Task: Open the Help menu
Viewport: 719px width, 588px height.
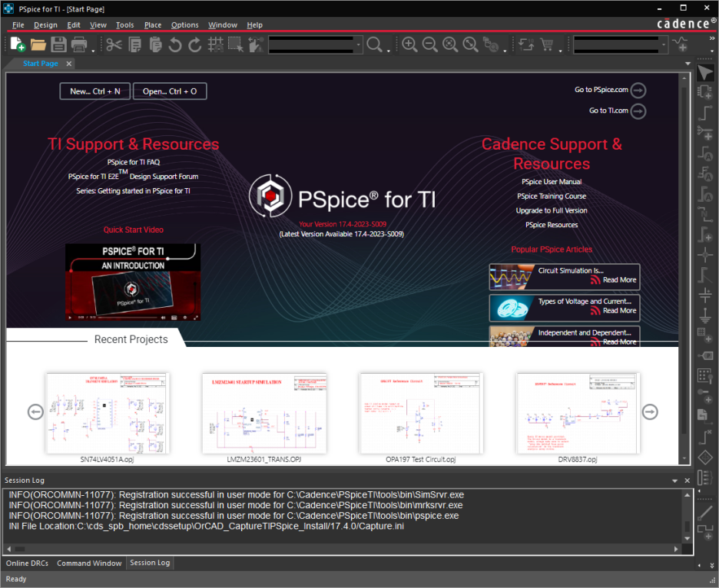Action: point(254,25)
